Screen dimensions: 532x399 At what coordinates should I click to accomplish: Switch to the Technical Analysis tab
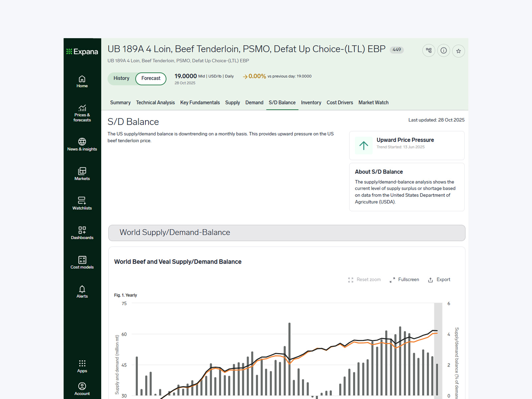(x=155, y=103)
